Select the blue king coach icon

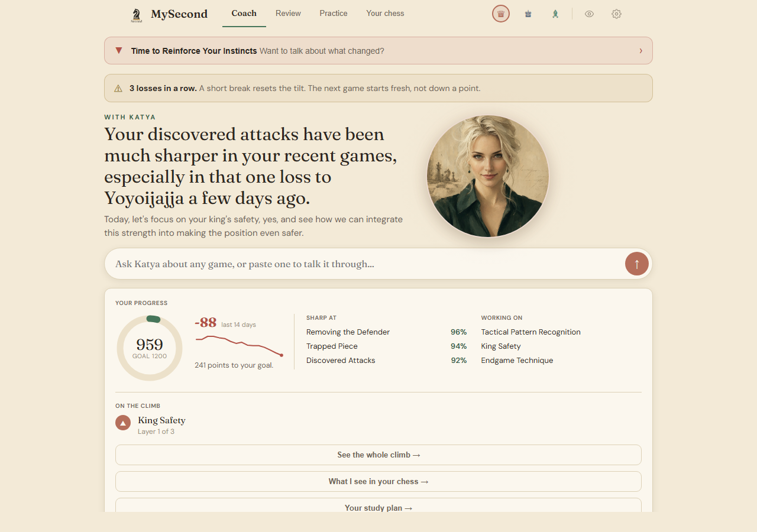(528, 14)
